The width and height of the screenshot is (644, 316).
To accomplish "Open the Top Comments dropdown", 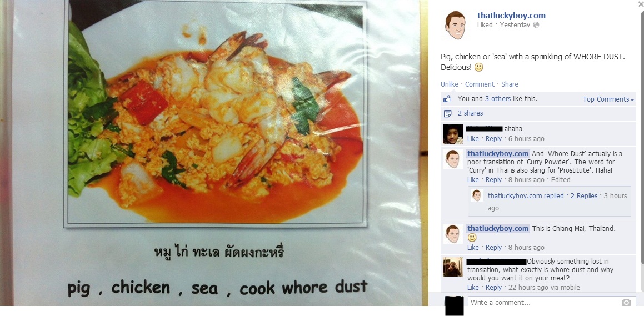I will pos(608,99).
